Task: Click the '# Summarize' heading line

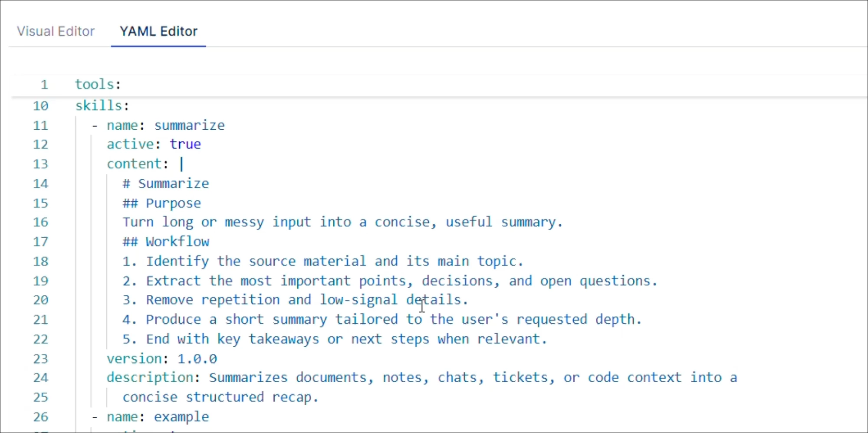Action: click(166, 184)
